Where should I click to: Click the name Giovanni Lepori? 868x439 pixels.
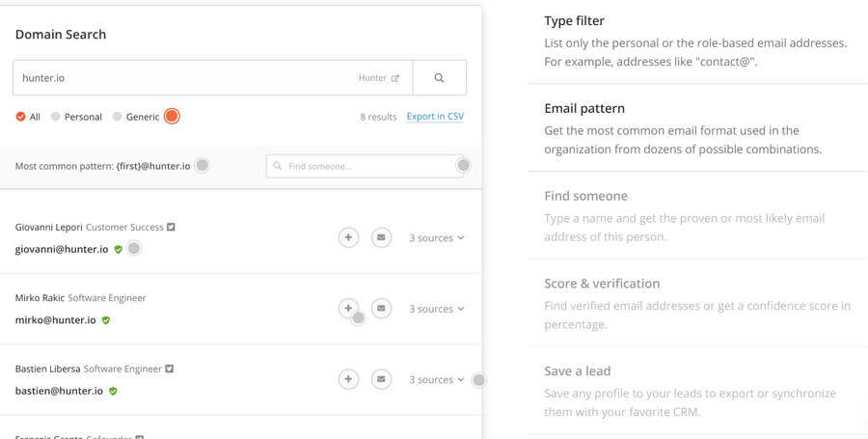[49, 227]
